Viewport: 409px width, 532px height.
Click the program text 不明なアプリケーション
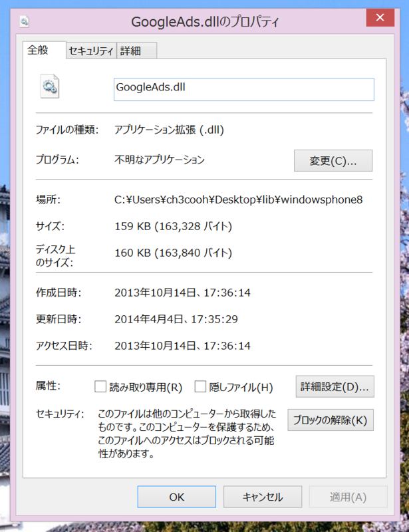160,160
